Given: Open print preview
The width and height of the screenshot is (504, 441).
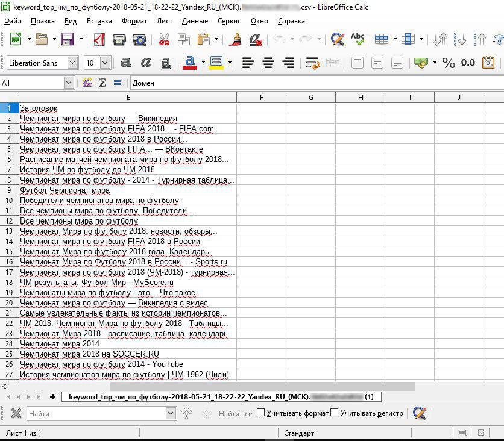Looking at the screenshot, I should coord(139,40).
